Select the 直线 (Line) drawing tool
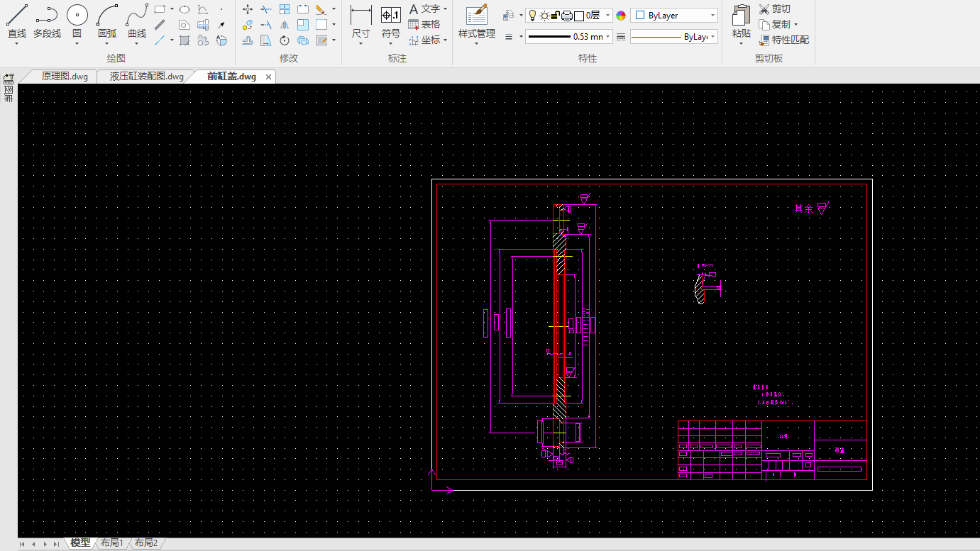Screen dimensions: 980x551 pyautogui.click(x=16, y=21)
